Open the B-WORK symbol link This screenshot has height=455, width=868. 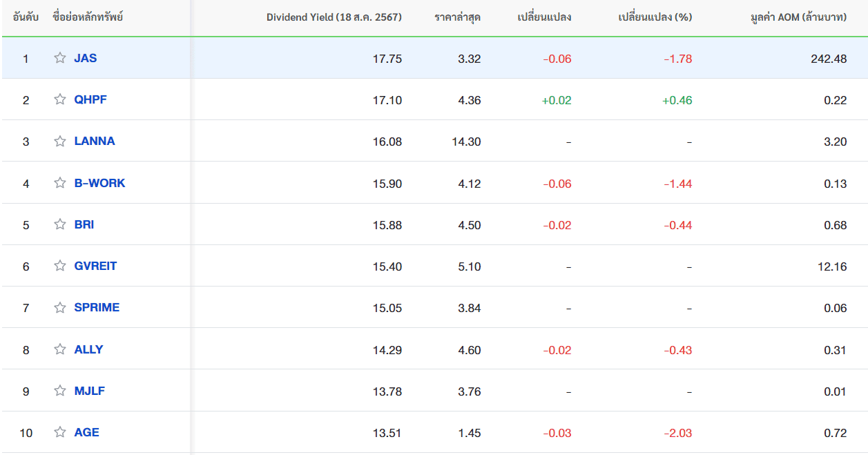point(99,183)
